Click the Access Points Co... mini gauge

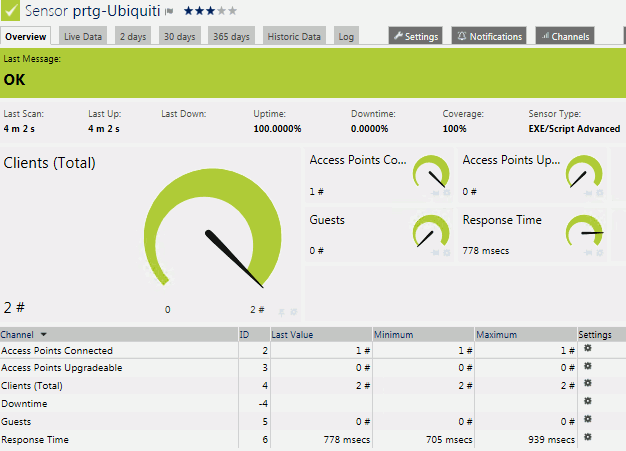[x=431, y=172]
